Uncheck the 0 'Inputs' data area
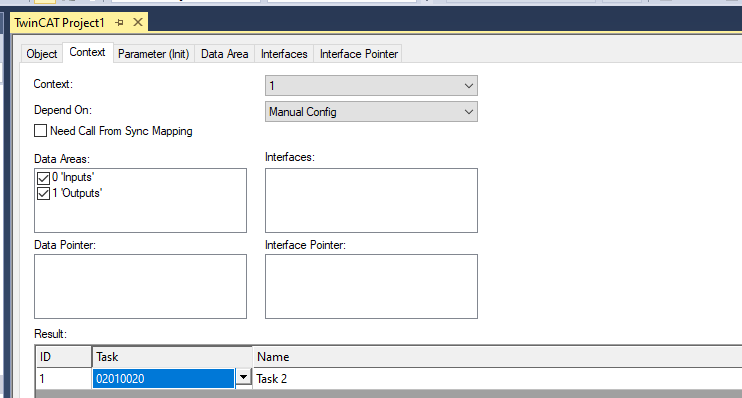 44,178
